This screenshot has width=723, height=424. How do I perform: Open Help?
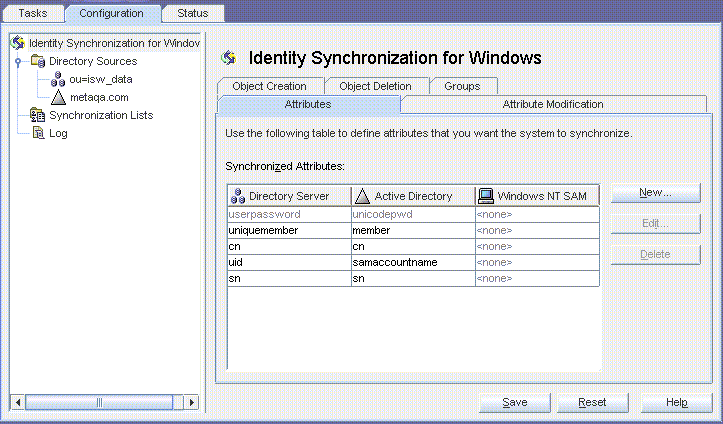(x=676, y=402)
